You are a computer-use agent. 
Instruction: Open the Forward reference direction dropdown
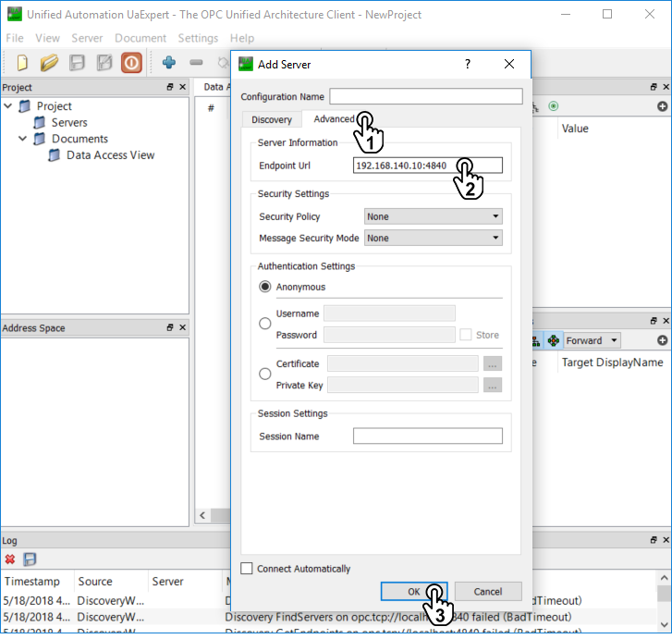tap(592, 340)
